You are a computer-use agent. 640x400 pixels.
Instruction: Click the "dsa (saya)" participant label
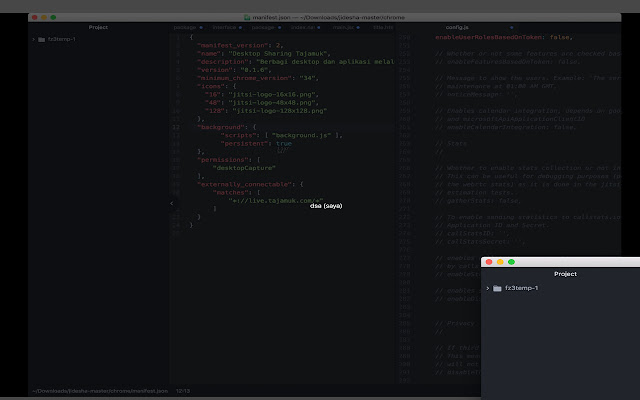click(x=326, y=206)
